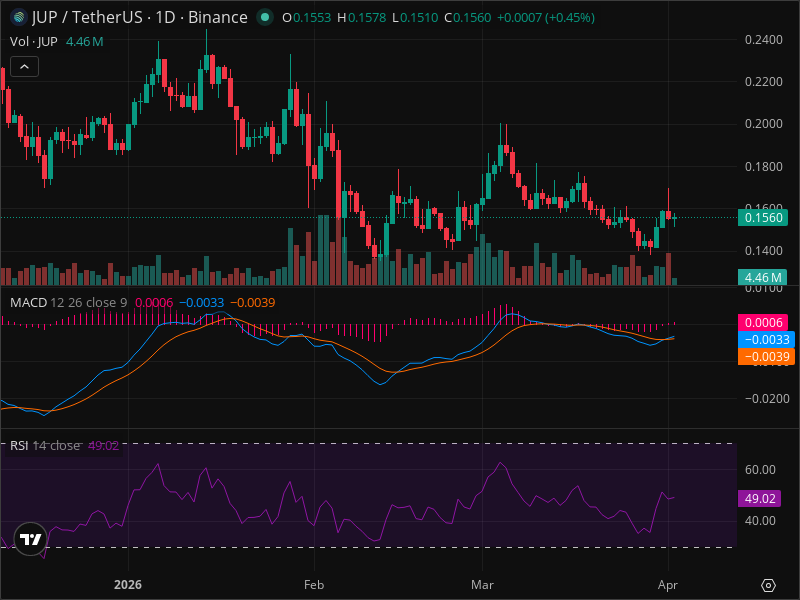The width and height of the screenshot is (800, 600).
Task: Click the 40.00 RSI axis tick
Action: [760, 520]
